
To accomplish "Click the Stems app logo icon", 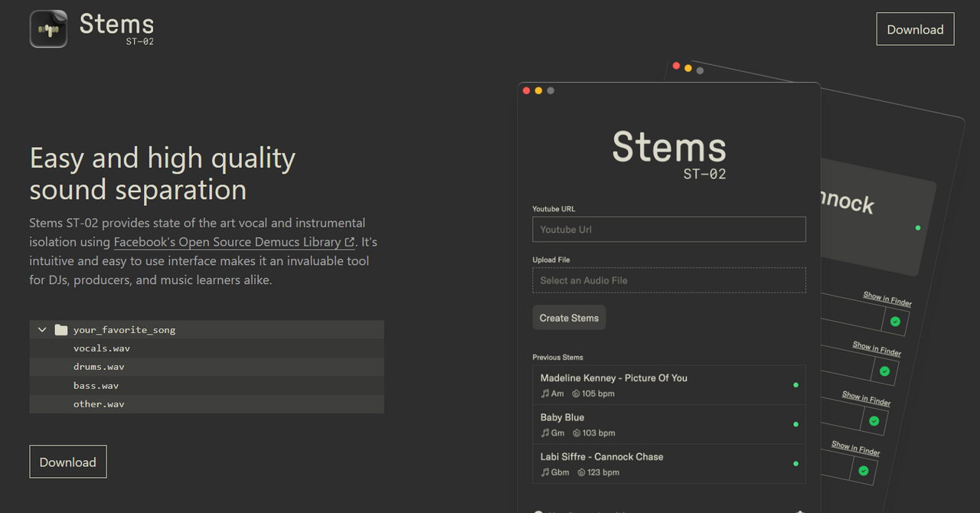I will [48, 29].
